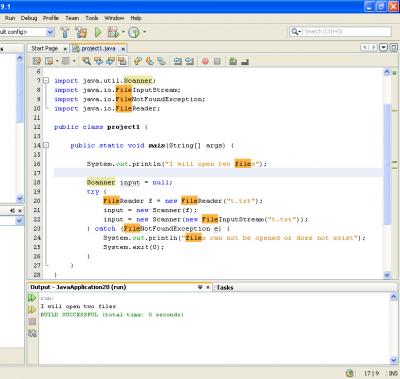The image size is (400, 379).
Task: Click the left panel scrollbar up arrow
Action: click(x=20, y=58)
